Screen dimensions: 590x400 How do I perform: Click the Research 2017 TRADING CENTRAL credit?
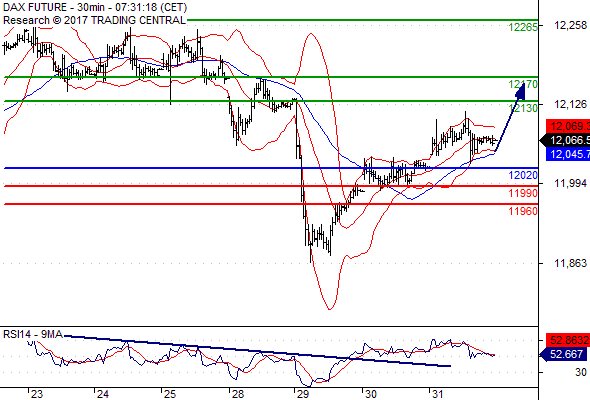click(x=94, y=20)
